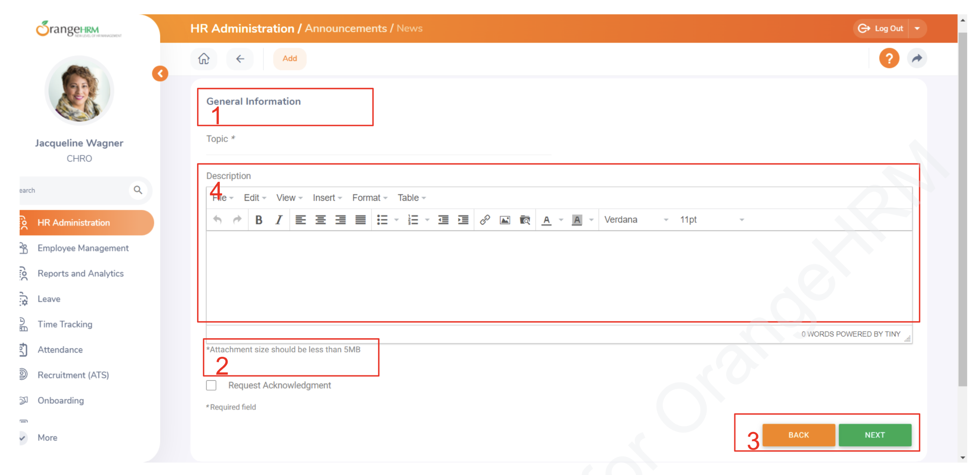The height and width of the screenshot is (475, 980).
Task: Open the Log Out dropdown arrow
Action: pos(917,28)
